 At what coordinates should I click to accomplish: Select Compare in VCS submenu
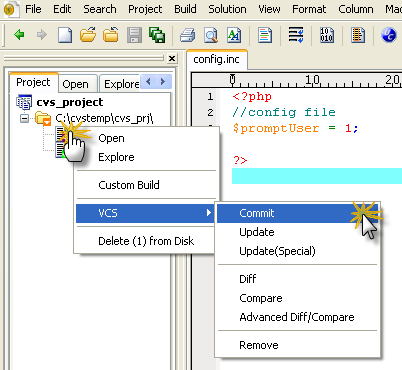coord(297,298)
